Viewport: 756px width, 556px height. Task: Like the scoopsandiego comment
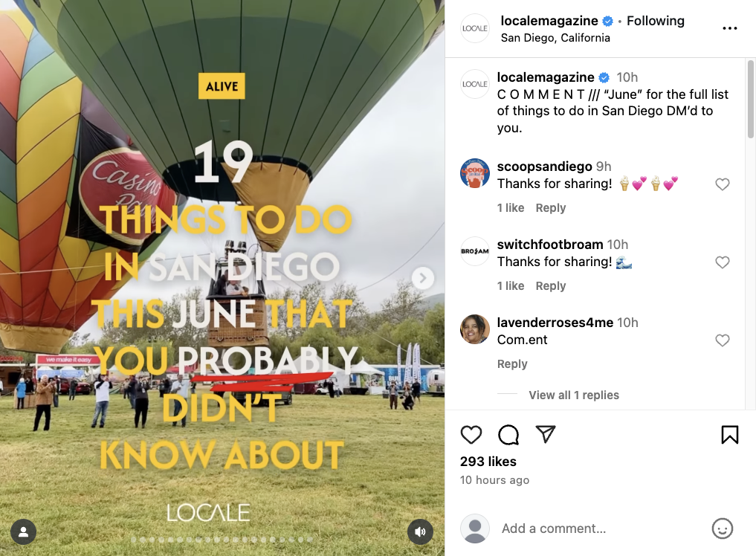pos(723,184)
